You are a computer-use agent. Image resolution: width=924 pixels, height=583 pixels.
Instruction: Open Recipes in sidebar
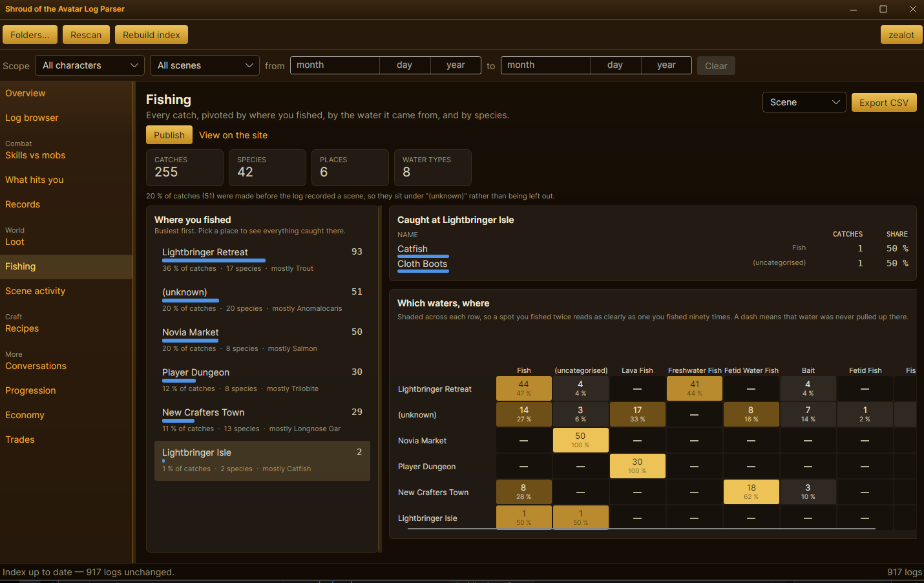(66, 328)
